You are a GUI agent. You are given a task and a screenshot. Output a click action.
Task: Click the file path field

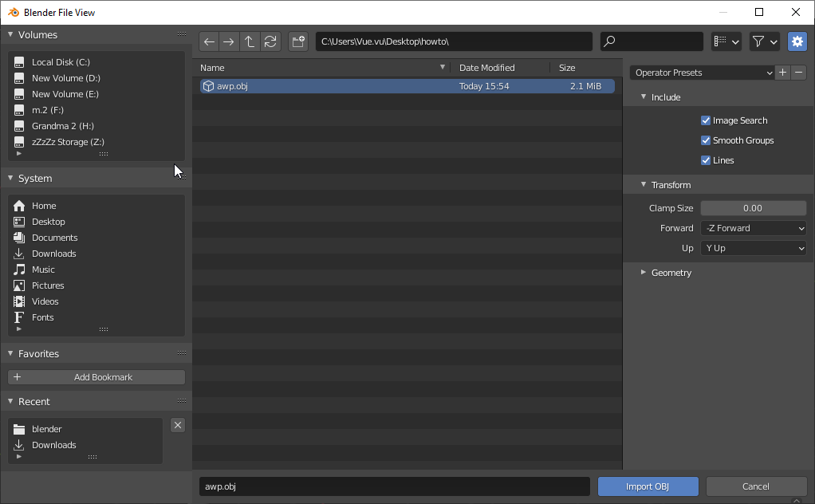[454, 41]
